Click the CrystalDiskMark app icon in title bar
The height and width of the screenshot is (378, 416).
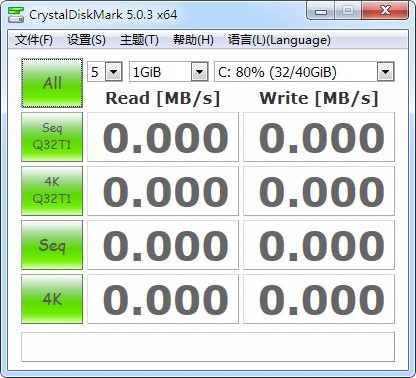(16, 14)
